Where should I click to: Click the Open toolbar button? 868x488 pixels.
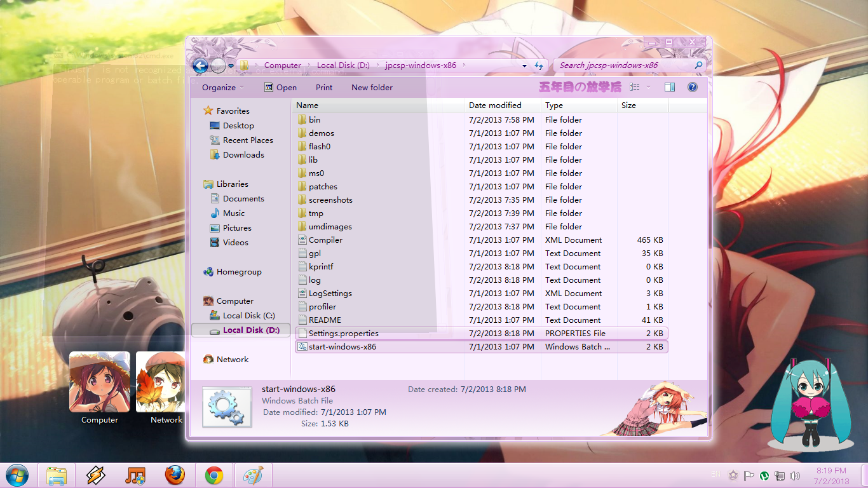click(x=281, y=88)
